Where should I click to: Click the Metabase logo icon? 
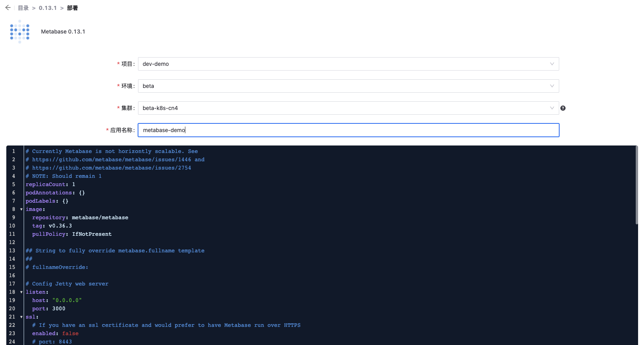pyautogui.click(x=20, y=32)
